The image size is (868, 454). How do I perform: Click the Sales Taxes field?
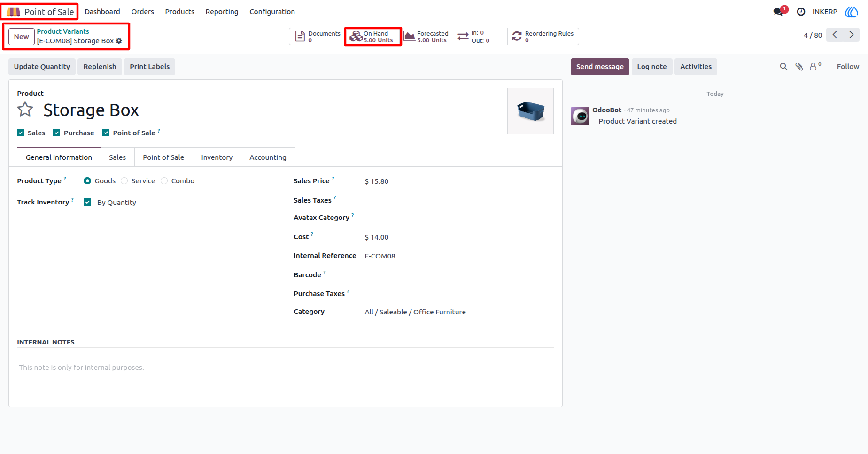click(x=458, y=200)
